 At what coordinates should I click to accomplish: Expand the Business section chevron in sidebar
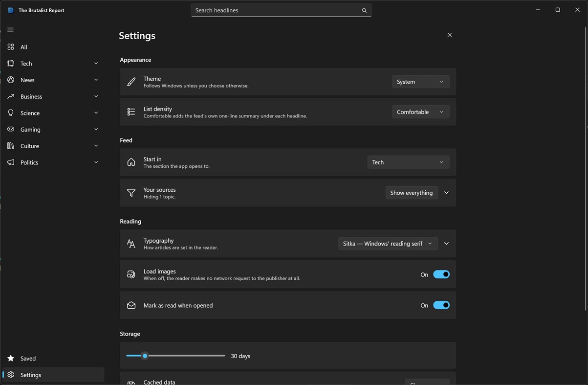tap(96, 96)
